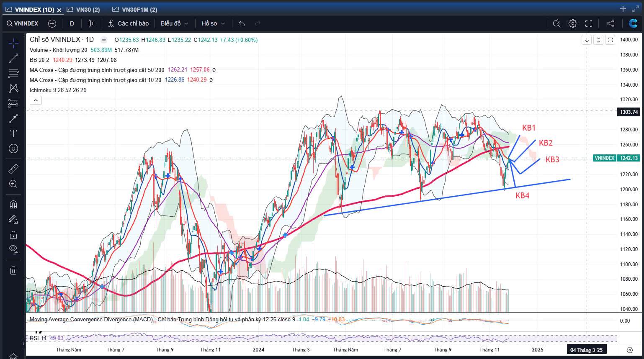Screen dimensions: 644x359
Task: Select the KB4 text annotation
Action: [522, 195]
